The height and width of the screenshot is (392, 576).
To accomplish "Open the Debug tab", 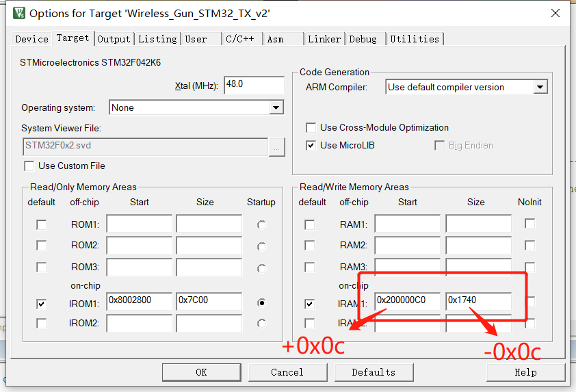I will pyautogui.click(x=363, y=39).
